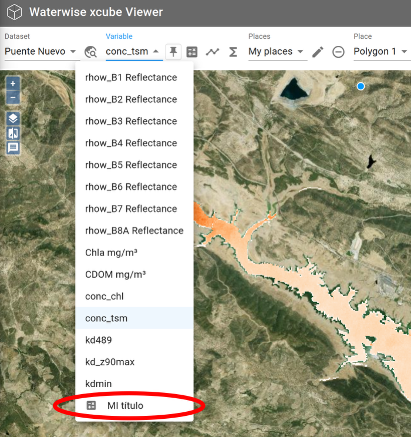The width and height of the screenshot is (412, 438).
Task: Remove place with the minus circle icon
Action: [338, 52]
